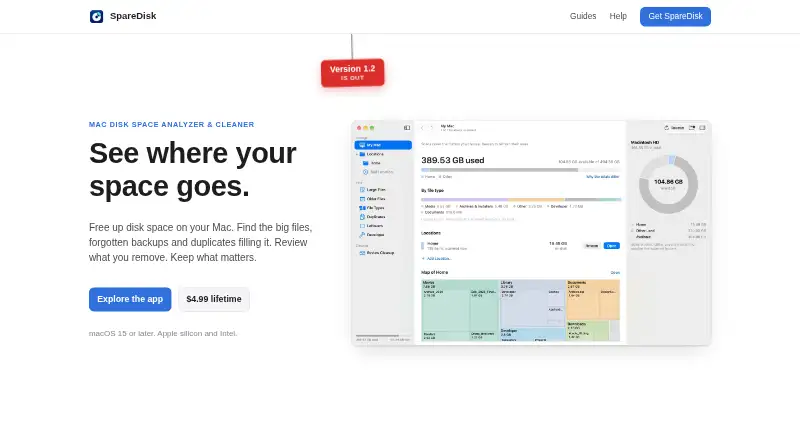Click the red Version 1.2 tag

(x=353, y=73)
